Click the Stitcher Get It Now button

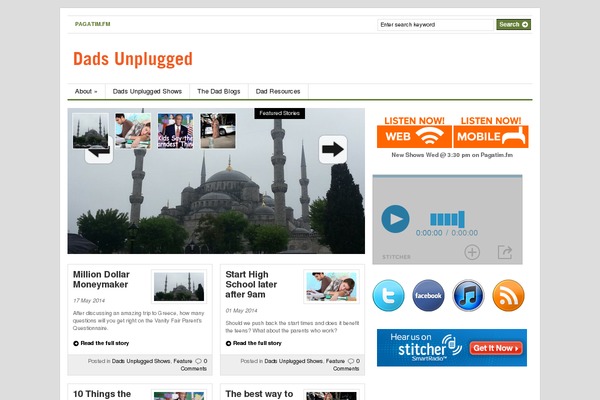click(496, 348)
